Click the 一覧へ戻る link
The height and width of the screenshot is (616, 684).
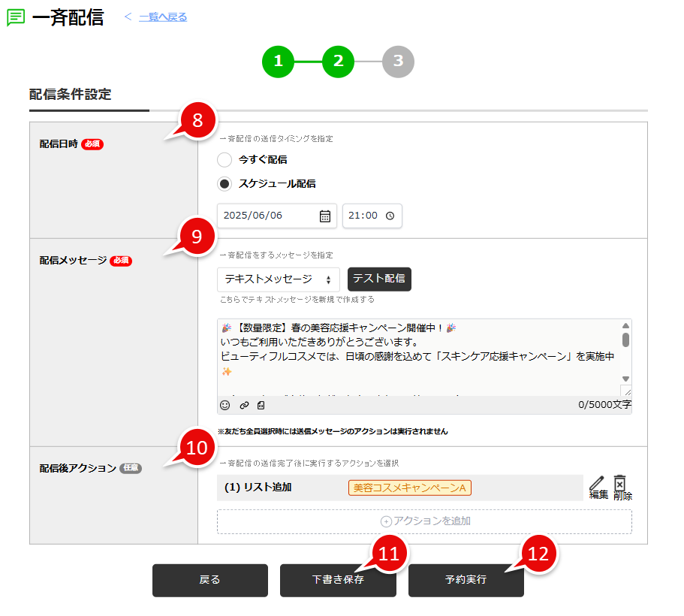click(162, 17)
